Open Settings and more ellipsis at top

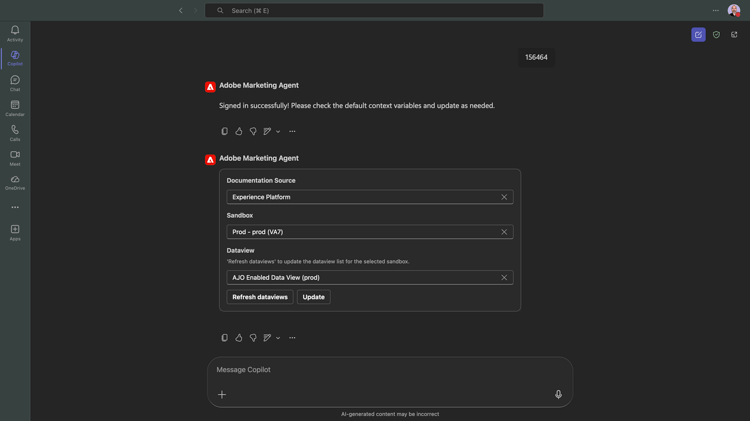[x=716, y=11]
